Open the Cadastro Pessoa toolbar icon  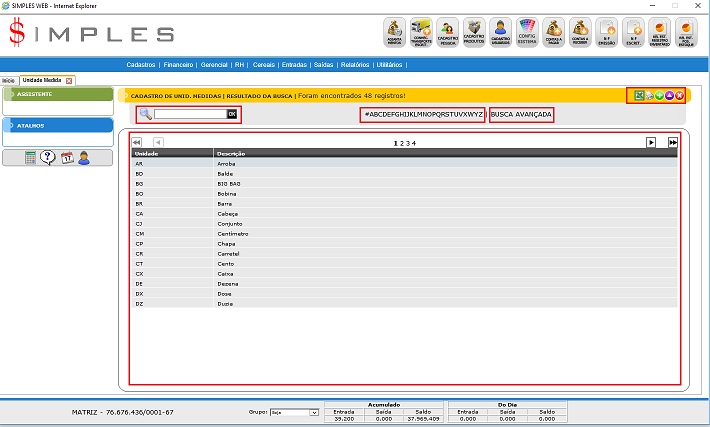tap(447, 33)
